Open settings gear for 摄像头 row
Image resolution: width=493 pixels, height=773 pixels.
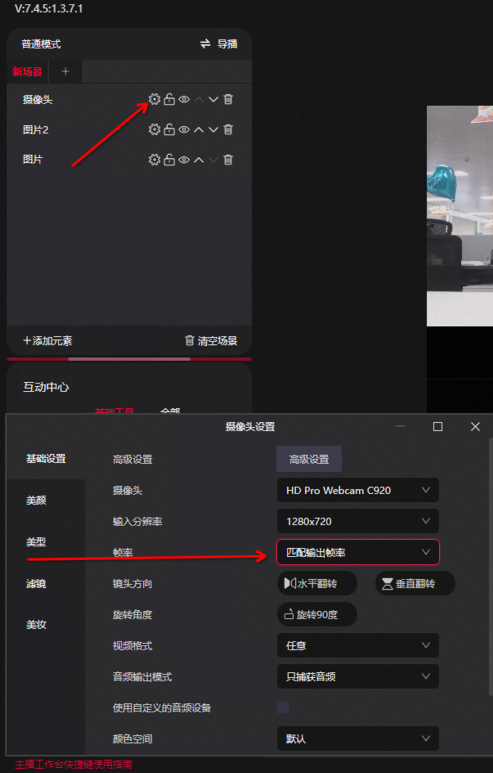[x=155, y=100]
